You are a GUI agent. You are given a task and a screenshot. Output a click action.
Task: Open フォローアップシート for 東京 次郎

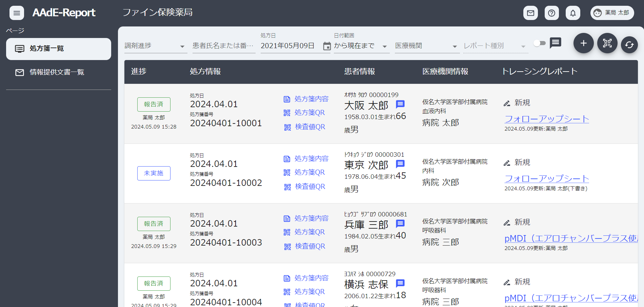click(547, 178)
